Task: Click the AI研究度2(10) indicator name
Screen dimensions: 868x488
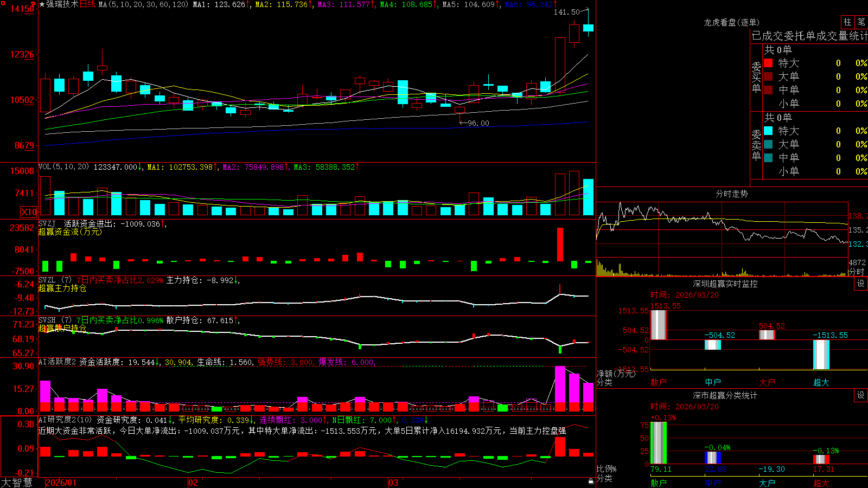Action: 66,420
